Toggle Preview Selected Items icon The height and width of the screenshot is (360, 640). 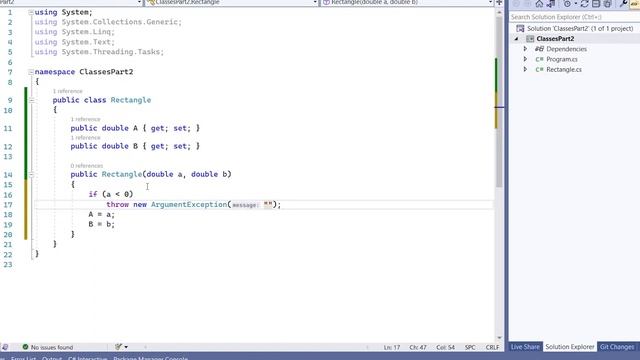[x=635, y=4]
